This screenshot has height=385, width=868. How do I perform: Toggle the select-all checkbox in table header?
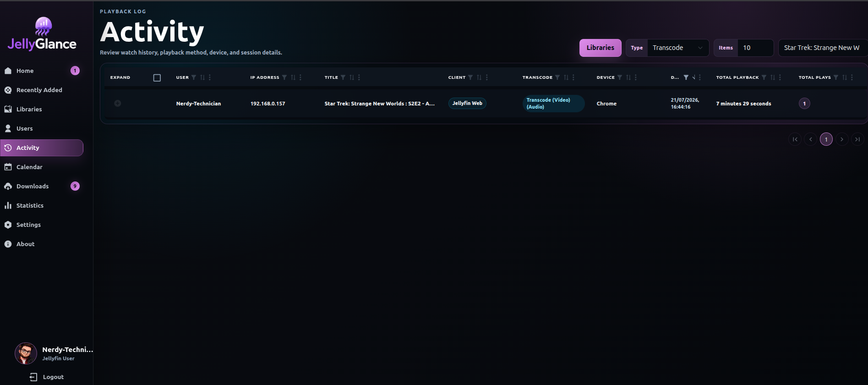click(x=157, y=78)
